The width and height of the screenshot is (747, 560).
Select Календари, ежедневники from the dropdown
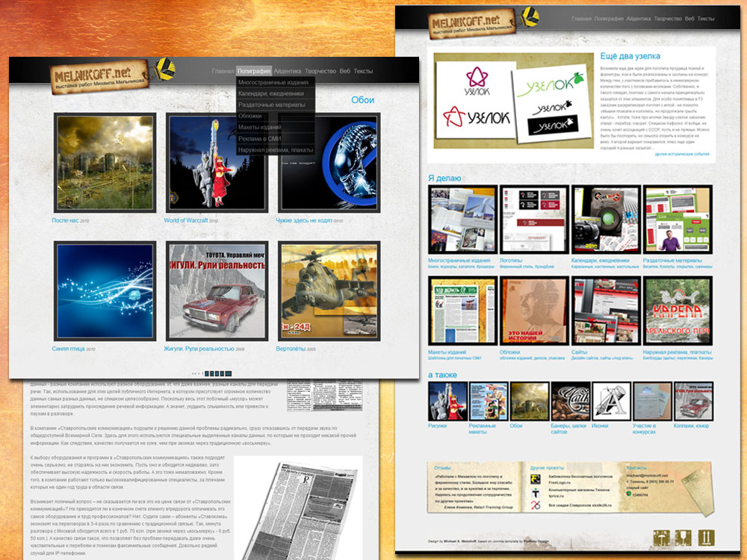click(276, 94)
